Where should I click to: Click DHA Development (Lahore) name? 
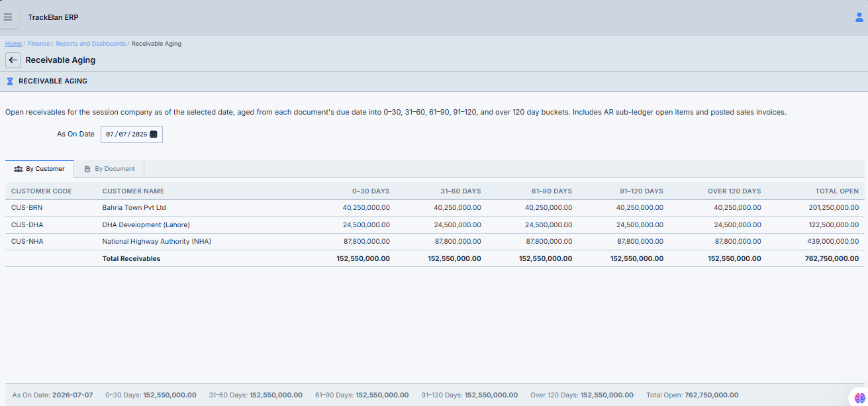146,225
